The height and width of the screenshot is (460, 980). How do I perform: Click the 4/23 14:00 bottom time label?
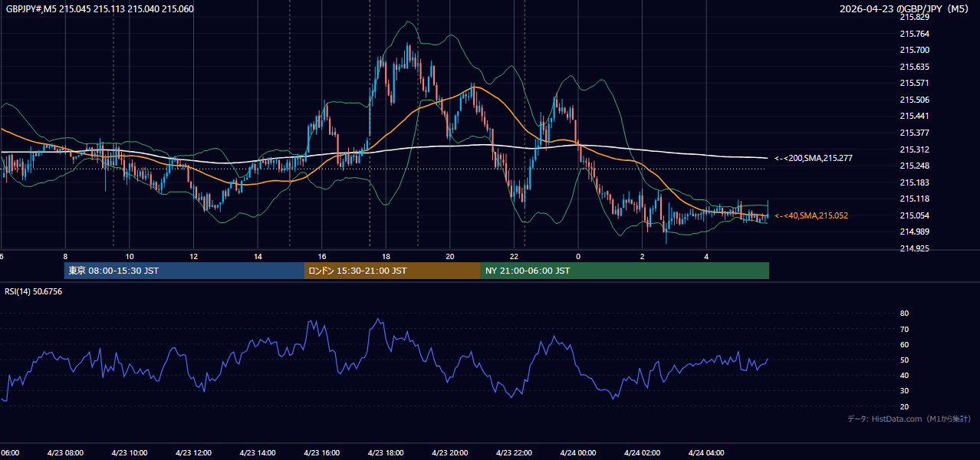pos(258,452)
